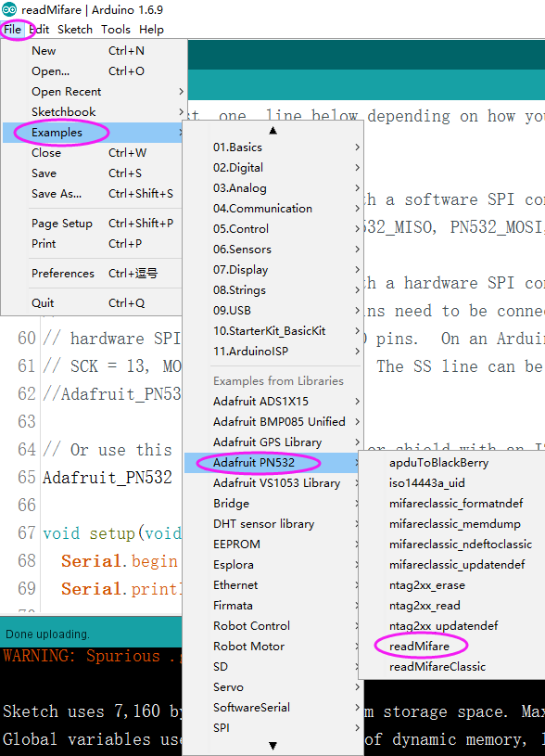Viewport: 545px width, 756px height.
Task: Select Page Setup menu entry
Action: tap(92, 224)
